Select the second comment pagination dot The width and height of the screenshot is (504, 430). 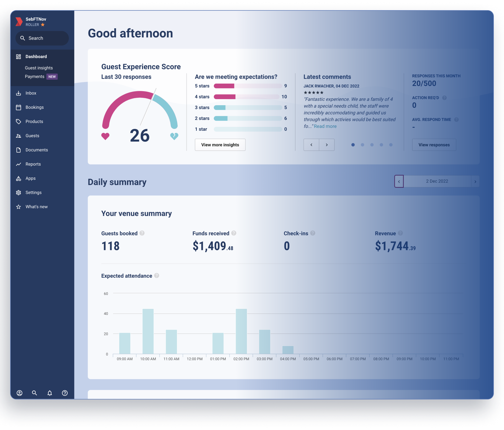pyautogui.click(x=362, y=145)
